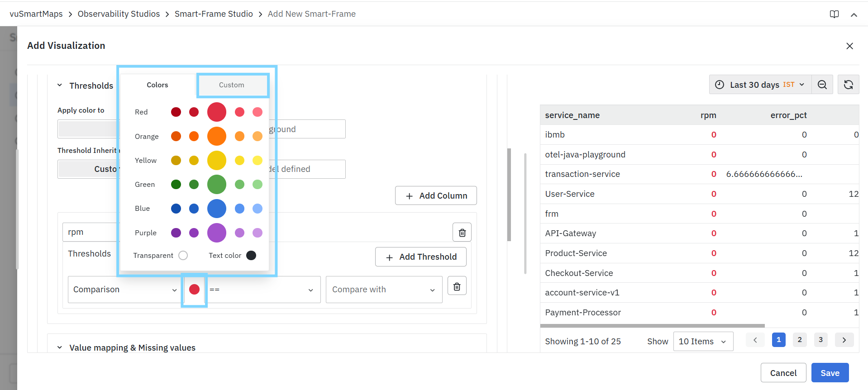Click the account-service-v1 row name
The height and width of the screenshot is (390, 868).
pyautogui.click(x=582, y=293)
